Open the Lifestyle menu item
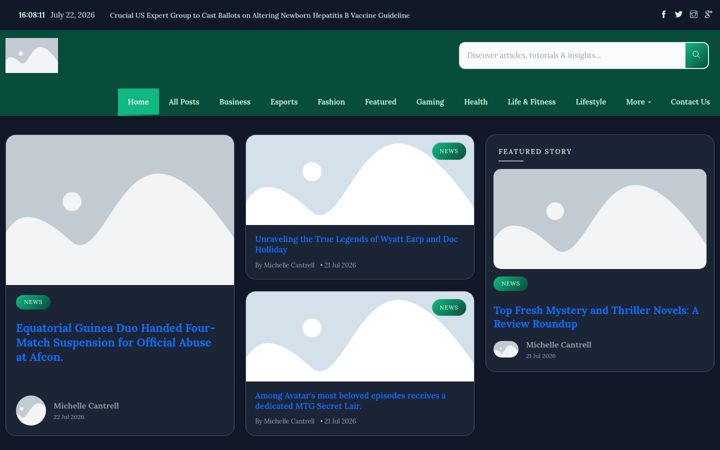Viewport: 720px width, 450px height. click(x=591, y=102)
